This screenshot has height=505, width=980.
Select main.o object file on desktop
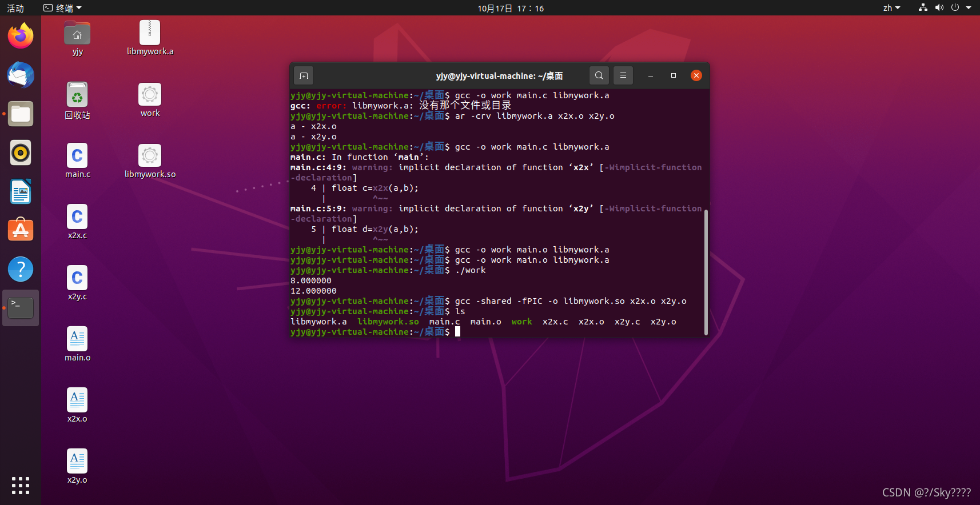tap(77, 344)
